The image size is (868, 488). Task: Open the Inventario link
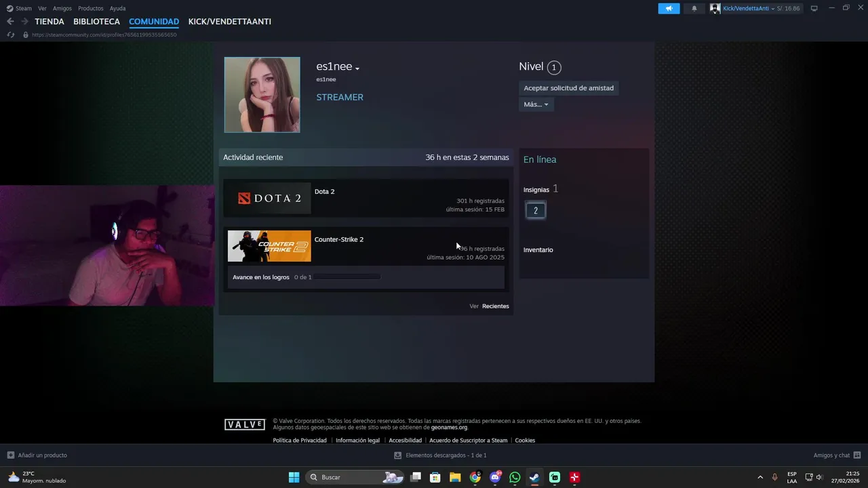point(538,250)
